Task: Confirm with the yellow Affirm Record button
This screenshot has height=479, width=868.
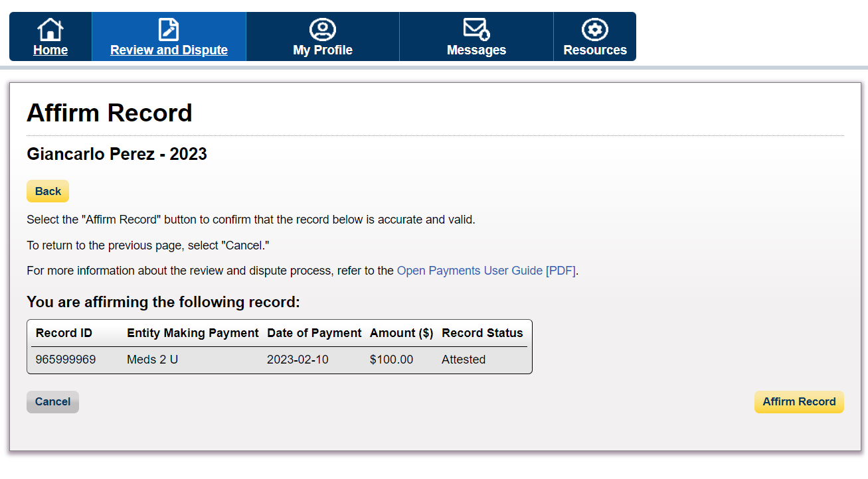Action: 799,402
